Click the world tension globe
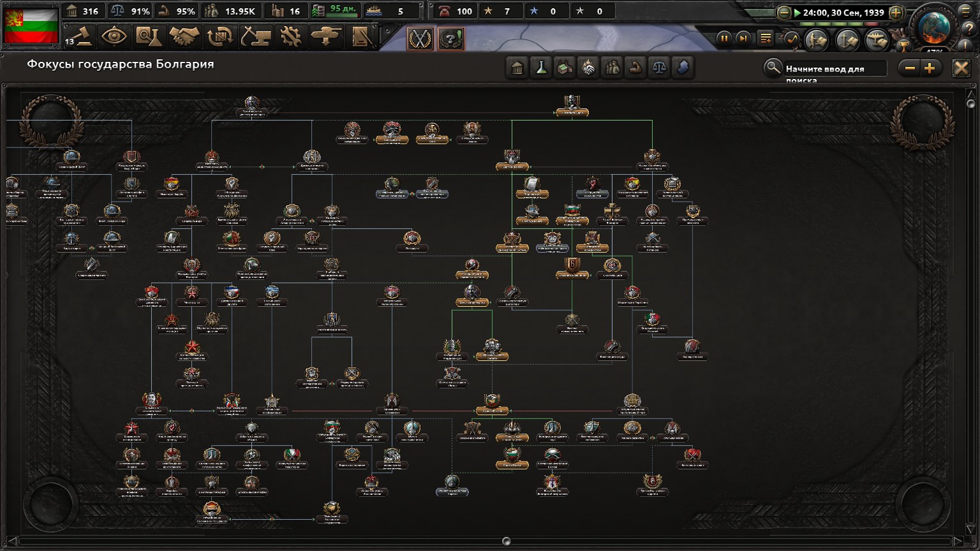The width and height of the screenshot is (980, 551). pyautogui.click(x=934, y=27)
